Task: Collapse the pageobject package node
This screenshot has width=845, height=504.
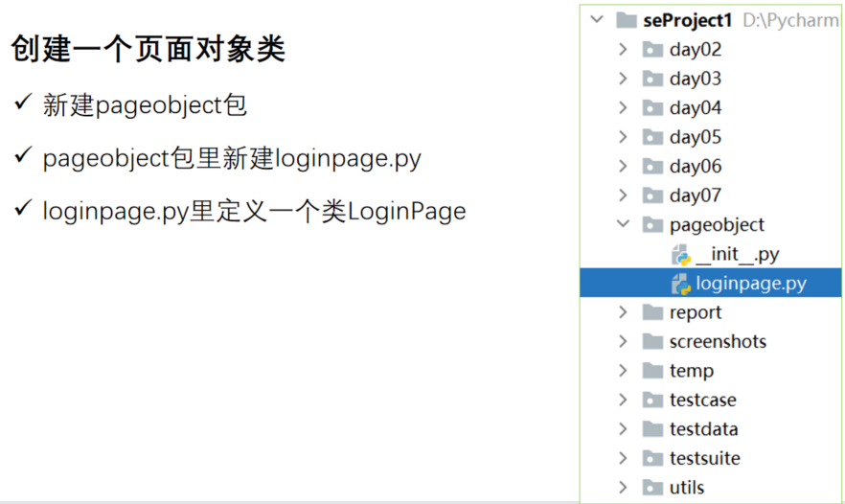Action: pyautogui.click(x=624, y=225)
